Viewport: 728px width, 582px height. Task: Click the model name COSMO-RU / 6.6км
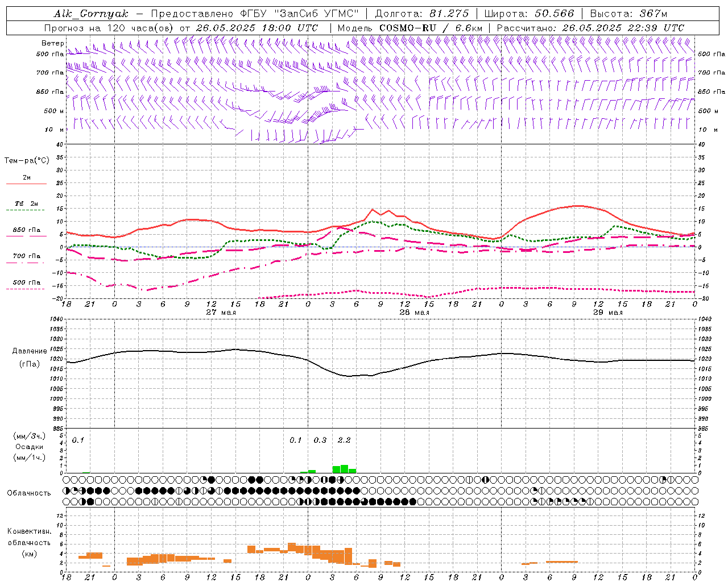coord(431,27)
